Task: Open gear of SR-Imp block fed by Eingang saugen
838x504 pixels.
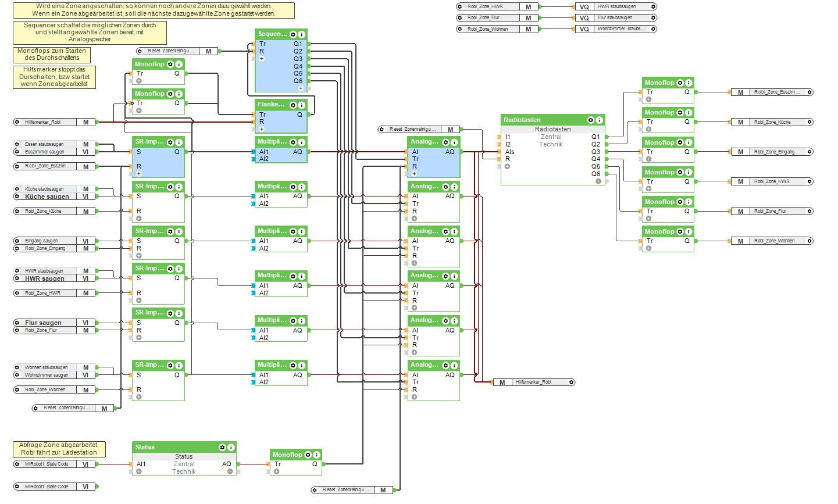Action: tap(170, 231)
